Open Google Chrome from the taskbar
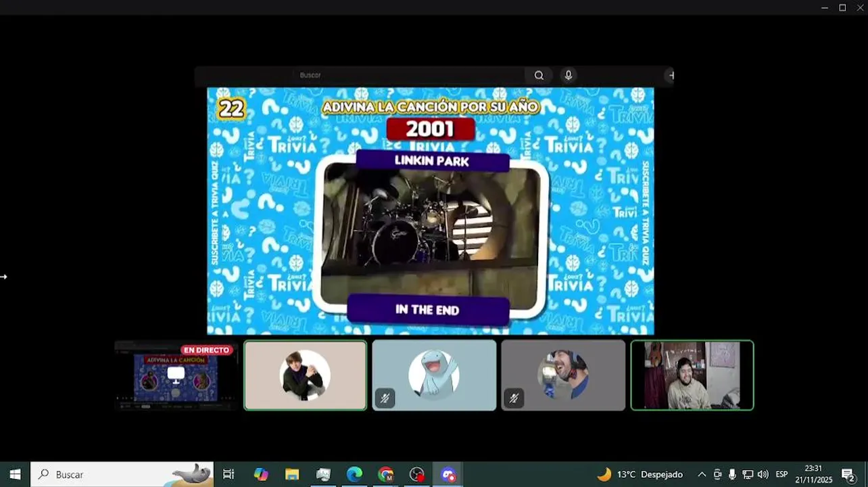 pos(386,474)
